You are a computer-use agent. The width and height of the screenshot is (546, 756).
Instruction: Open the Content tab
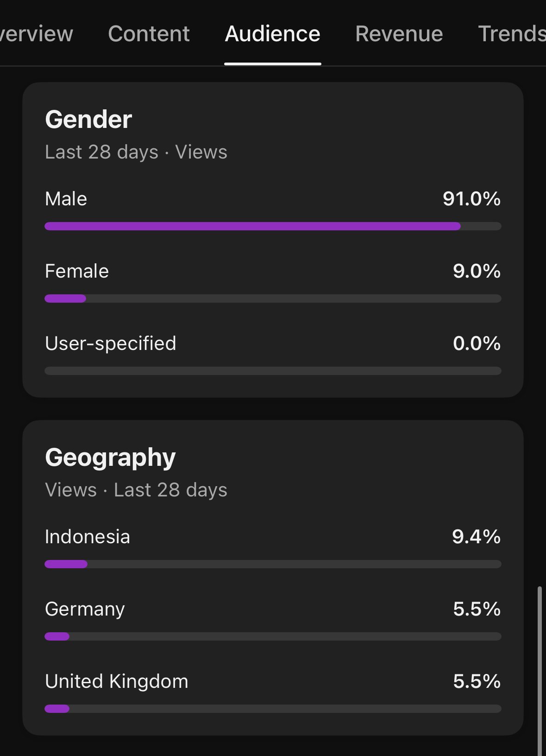[x=149, y=34]
